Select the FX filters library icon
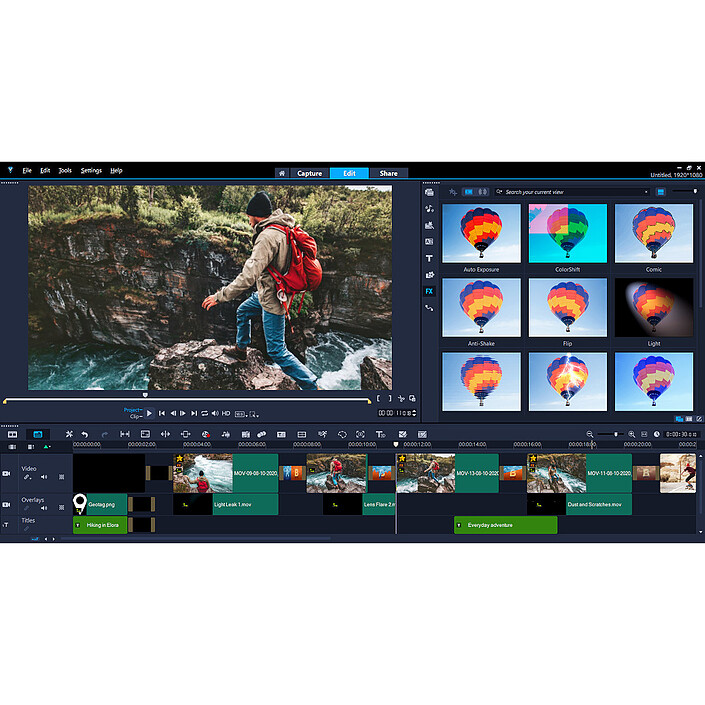 (x=429, y=291)
